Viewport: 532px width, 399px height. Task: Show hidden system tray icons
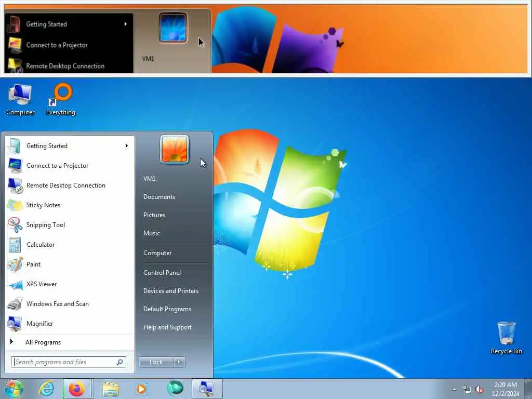(x=454, y=390)
